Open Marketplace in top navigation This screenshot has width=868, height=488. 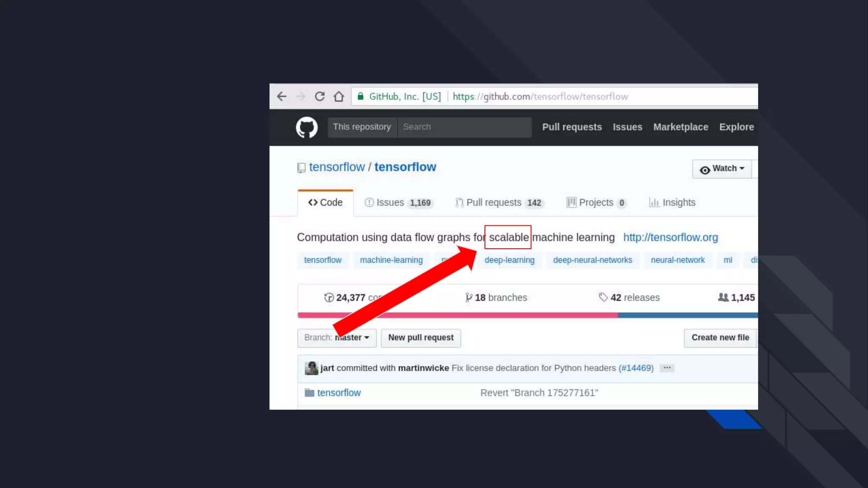point(680,127)
